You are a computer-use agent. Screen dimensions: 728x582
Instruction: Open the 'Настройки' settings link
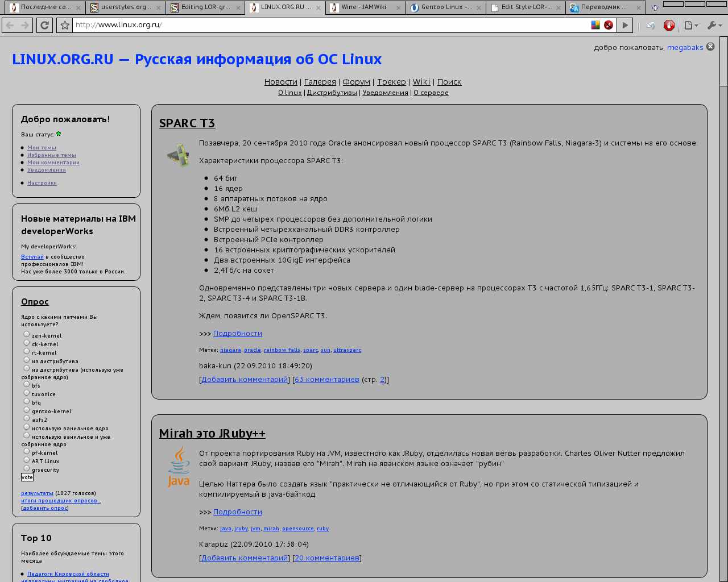[42, 183]
